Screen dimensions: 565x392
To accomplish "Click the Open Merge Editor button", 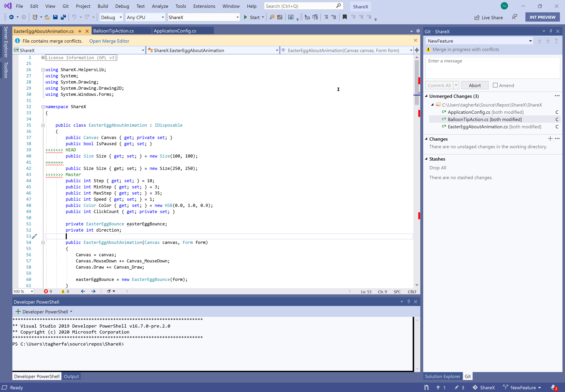I will [x=109, y=41].
